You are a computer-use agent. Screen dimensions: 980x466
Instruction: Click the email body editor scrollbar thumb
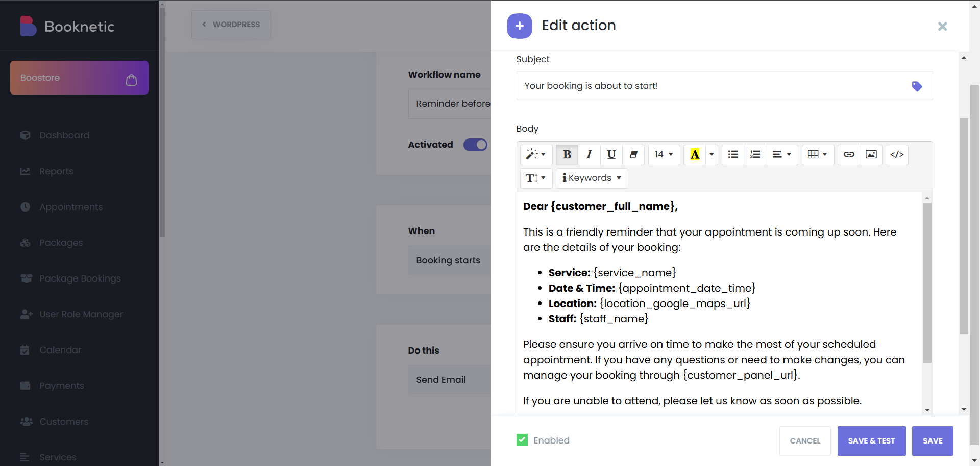point(927,283)
